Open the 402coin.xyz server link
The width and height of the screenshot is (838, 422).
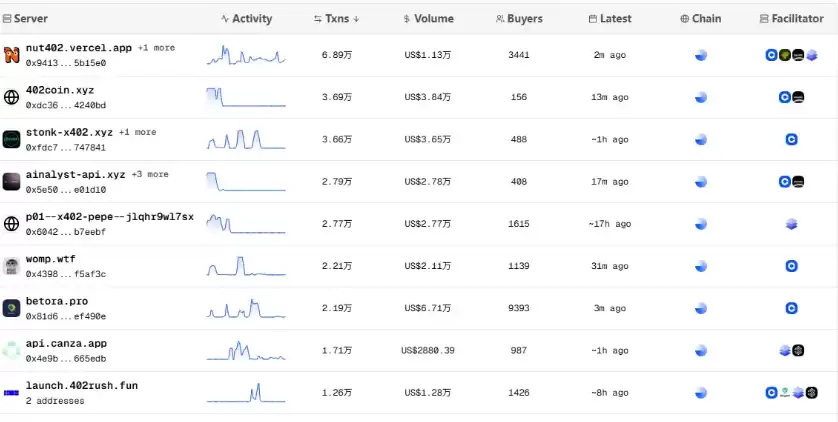coord(60,90)
